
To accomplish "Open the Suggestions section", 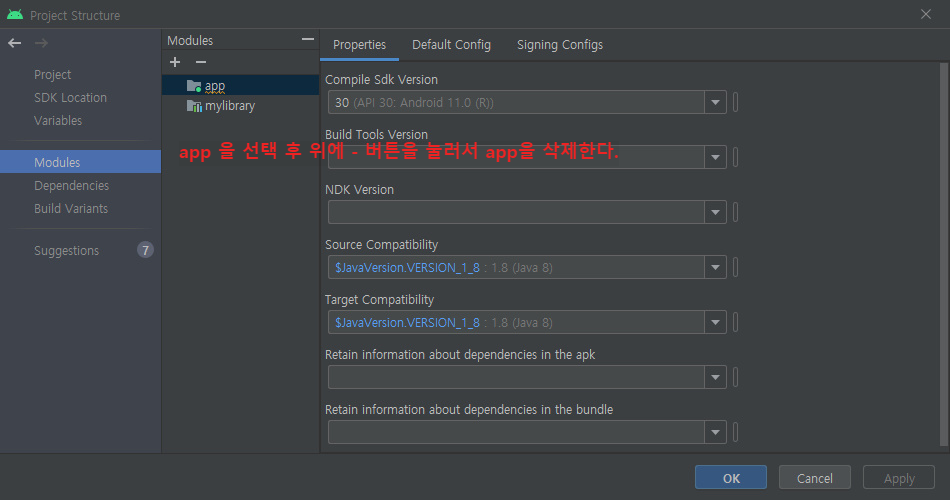I will click(x=66, y=250).
